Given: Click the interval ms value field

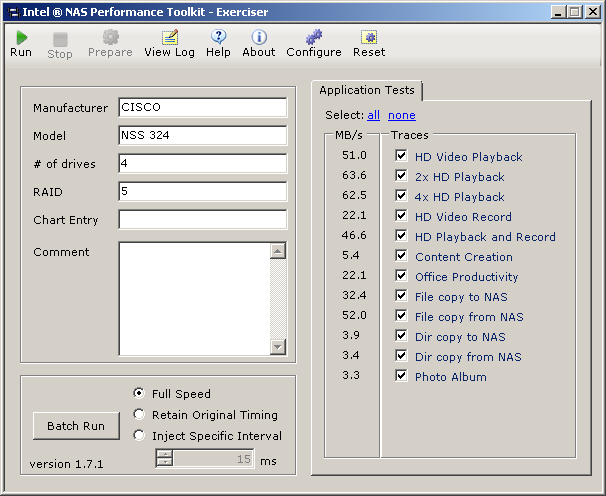Looking at the screenshot, I should pyautogui.click(x=213, y=459).
